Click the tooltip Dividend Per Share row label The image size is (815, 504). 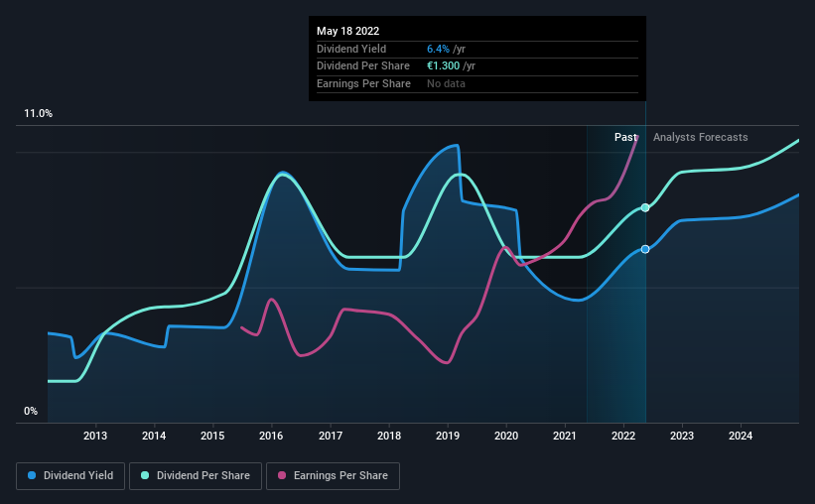pyautogui.click(x=362, y=66)
